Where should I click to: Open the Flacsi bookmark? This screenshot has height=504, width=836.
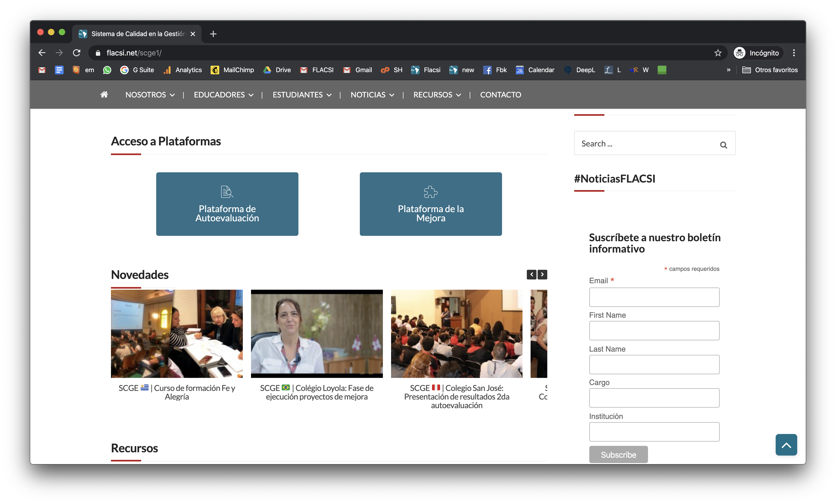(x=426, y=70)
